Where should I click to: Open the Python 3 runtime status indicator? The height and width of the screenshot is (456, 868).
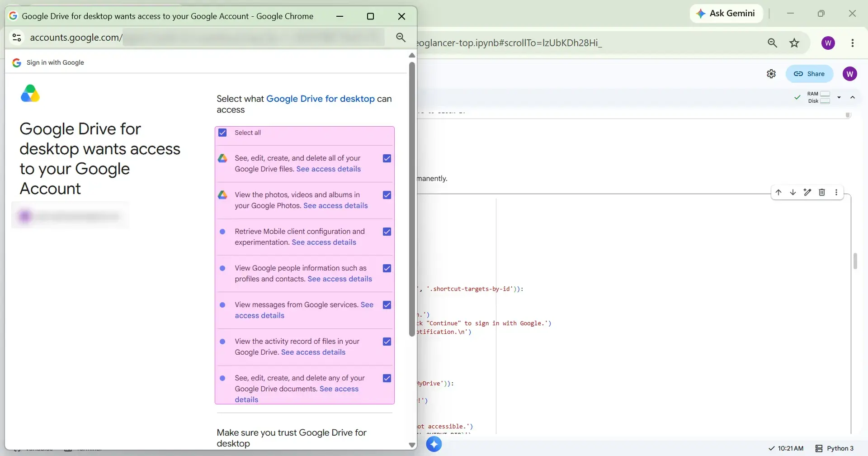tap(835, 448)
